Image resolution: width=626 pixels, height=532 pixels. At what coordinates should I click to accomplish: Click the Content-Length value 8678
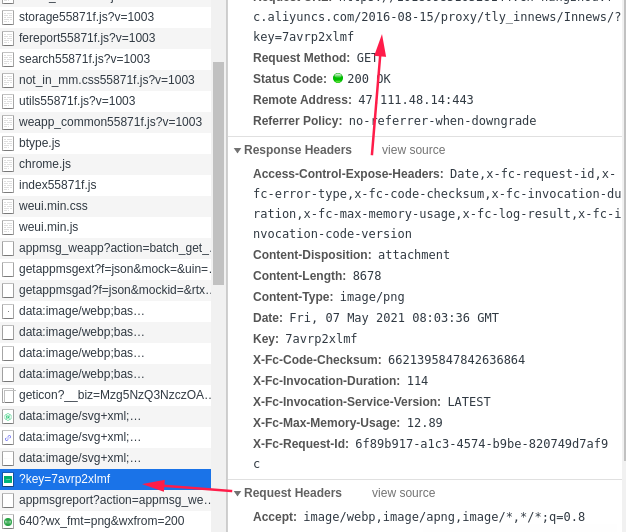[367, 276]
